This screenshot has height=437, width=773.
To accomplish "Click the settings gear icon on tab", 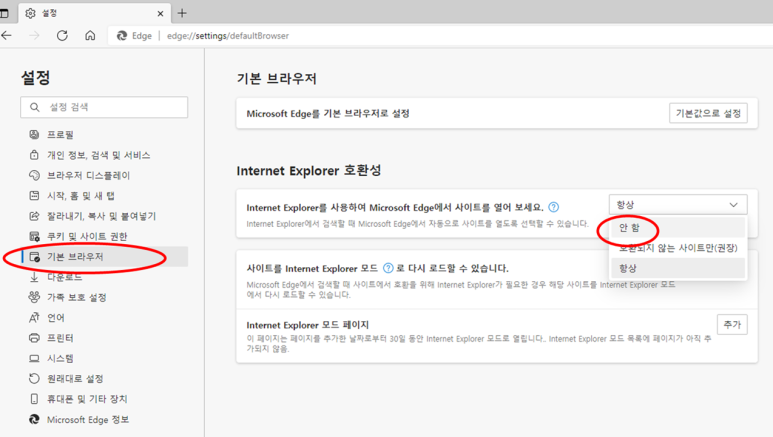I will coord(31,13).
